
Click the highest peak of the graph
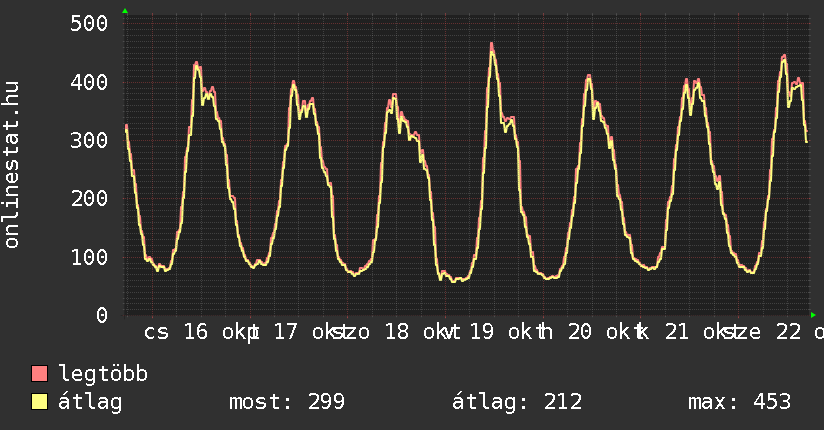pyautogui.click(x=491, y=45)
